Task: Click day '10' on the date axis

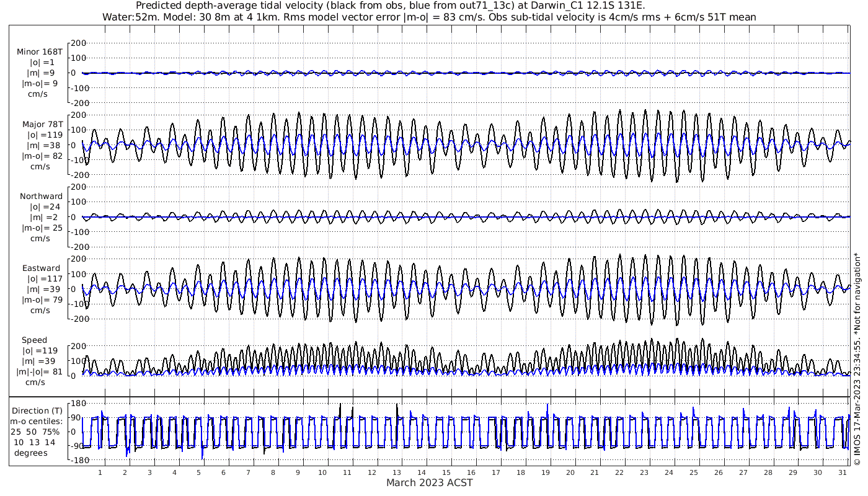Action: 322,472
